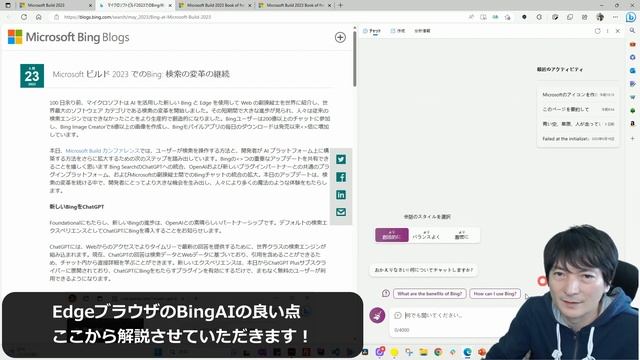This screenshot has width=640, height=360.
Task: Open the red tools icon in sidebar
Action: click(632, 44)
